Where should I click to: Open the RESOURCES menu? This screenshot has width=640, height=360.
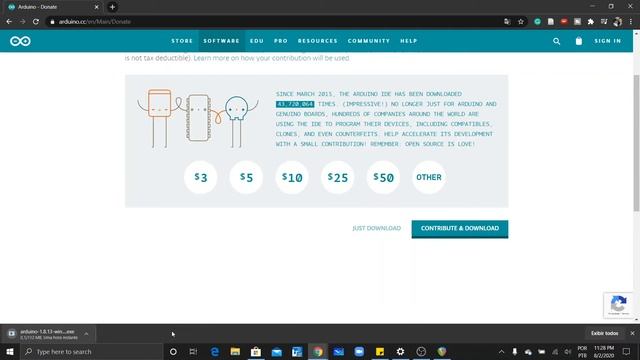[x=318, y=41]
